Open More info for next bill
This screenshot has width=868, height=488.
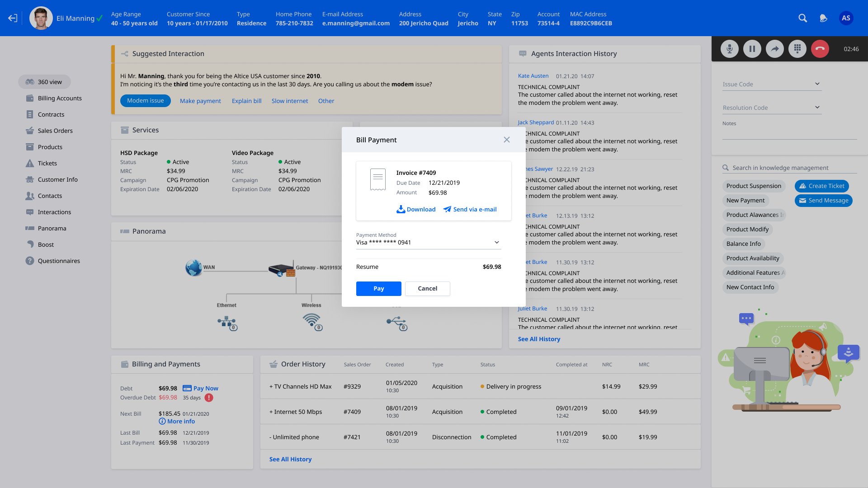[177, 421]
